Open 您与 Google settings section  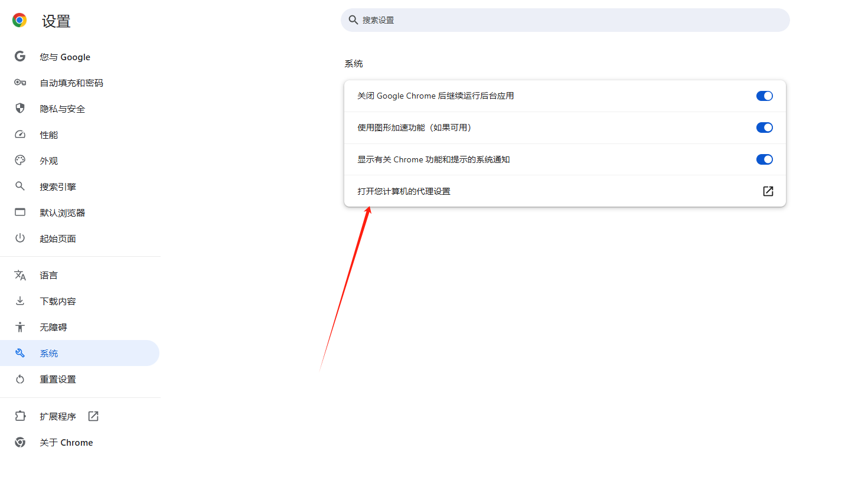(80, 57)
